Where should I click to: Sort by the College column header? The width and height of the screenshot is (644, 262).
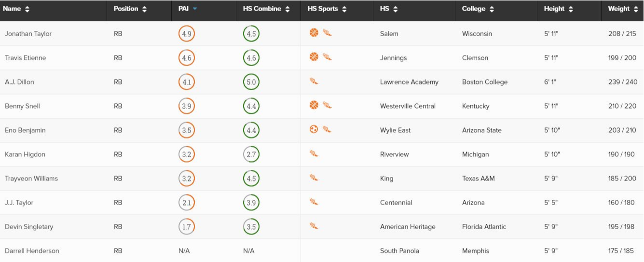click(478, 9)
